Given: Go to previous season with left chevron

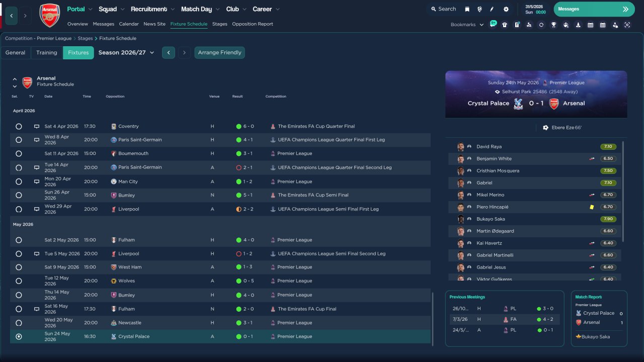Looking at the screenshot, I should [169, 53].
